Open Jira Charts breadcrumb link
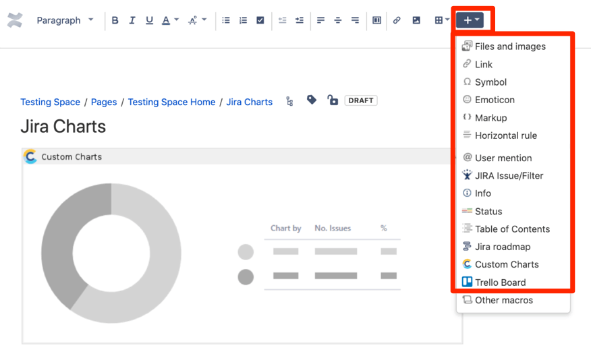591x364 pixels. 249,102
